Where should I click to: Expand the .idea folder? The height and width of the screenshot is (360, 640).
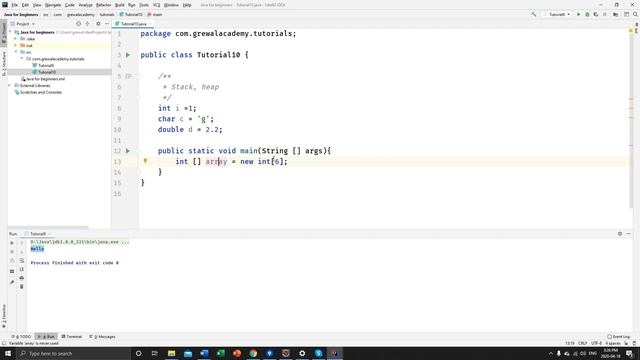pyautogui.click(x=16, y=39)
